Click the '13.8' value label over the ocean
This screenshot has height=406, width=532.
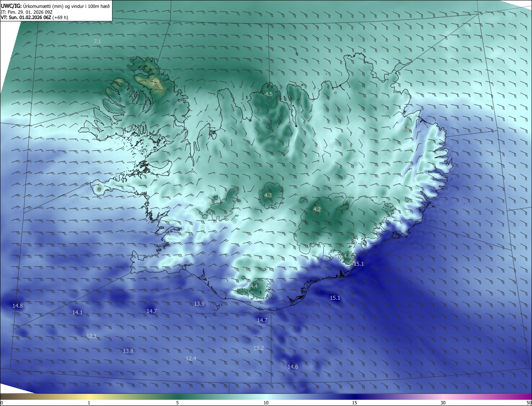coord(128,351)
